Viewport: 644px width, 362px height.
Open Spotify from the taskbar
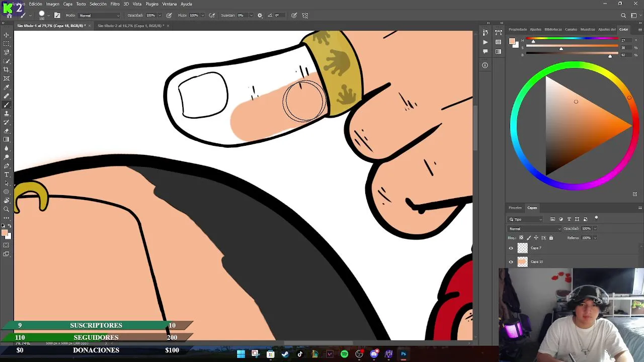[x=344, y=354]
